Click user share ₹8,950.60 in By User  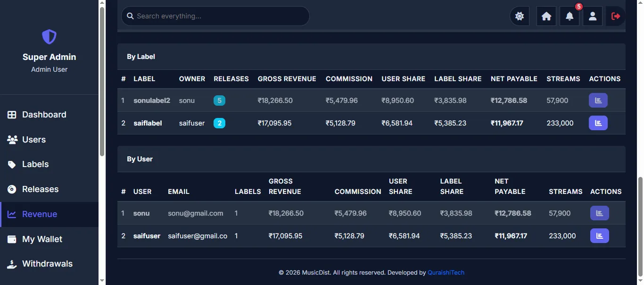[x=405, y=213]
